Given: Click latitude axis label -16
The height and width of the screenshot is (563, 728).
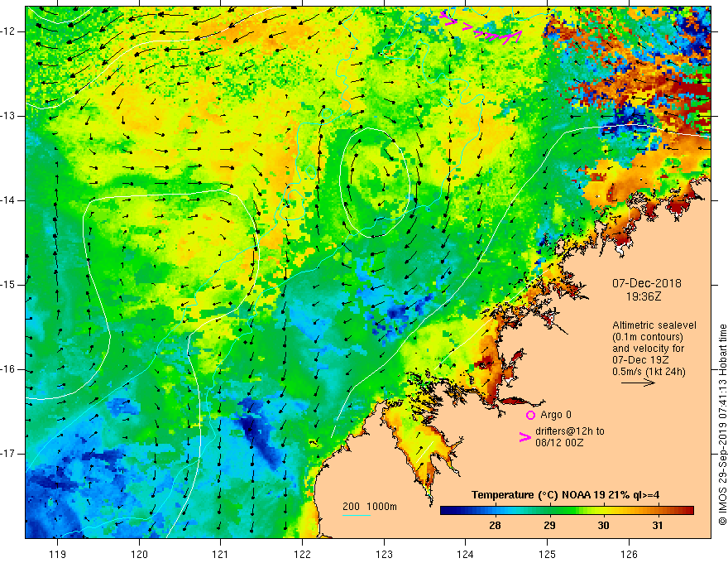Looking at the screenshot, I should (8, 370).
